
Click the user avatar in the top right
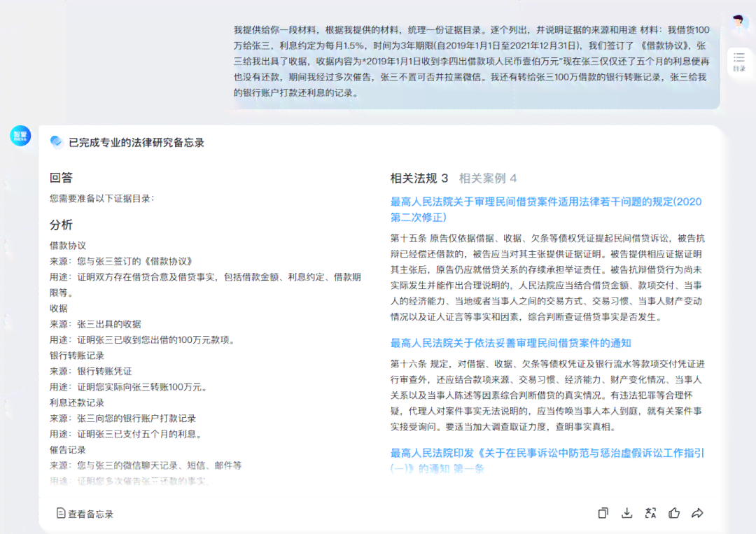[738, 23]
